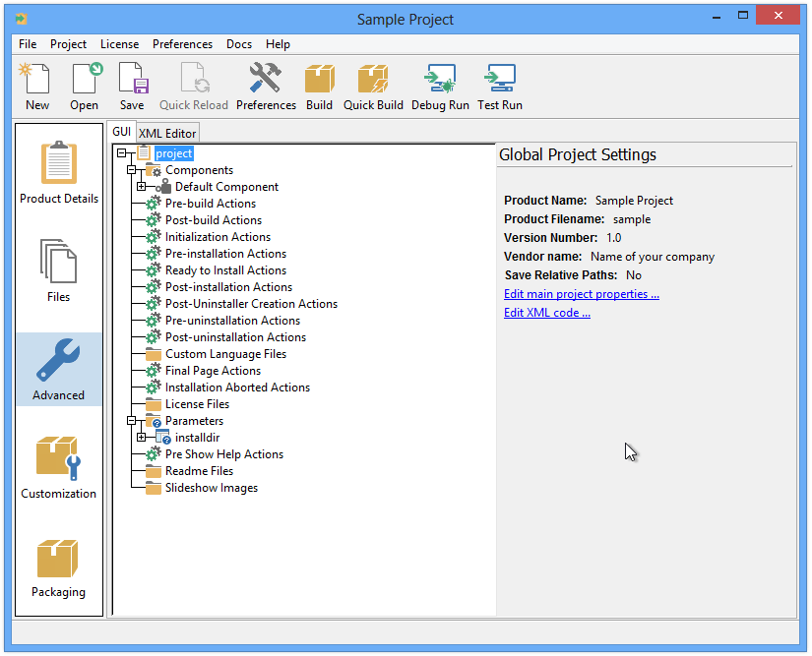Open the Edit XML code link

546,313
